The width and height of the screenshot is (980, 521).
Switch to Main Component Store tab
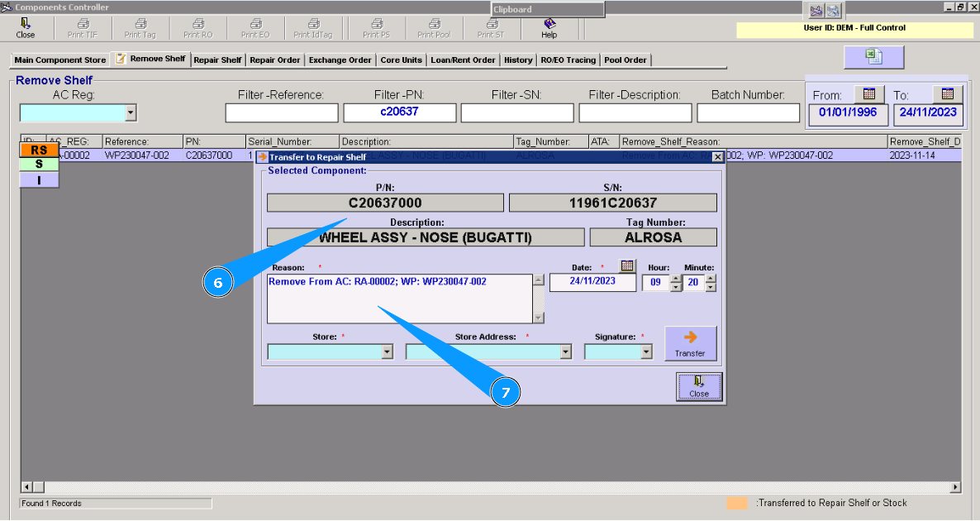tap(60, 60)
